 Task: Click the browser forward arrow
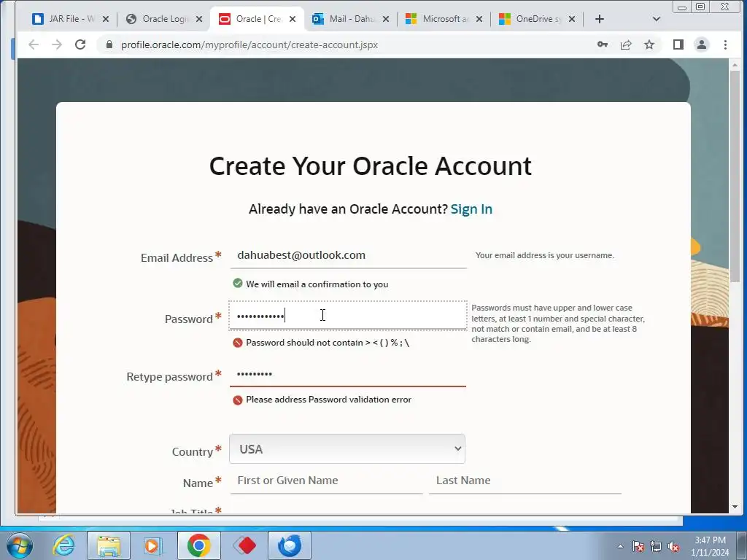coord(57,44)
